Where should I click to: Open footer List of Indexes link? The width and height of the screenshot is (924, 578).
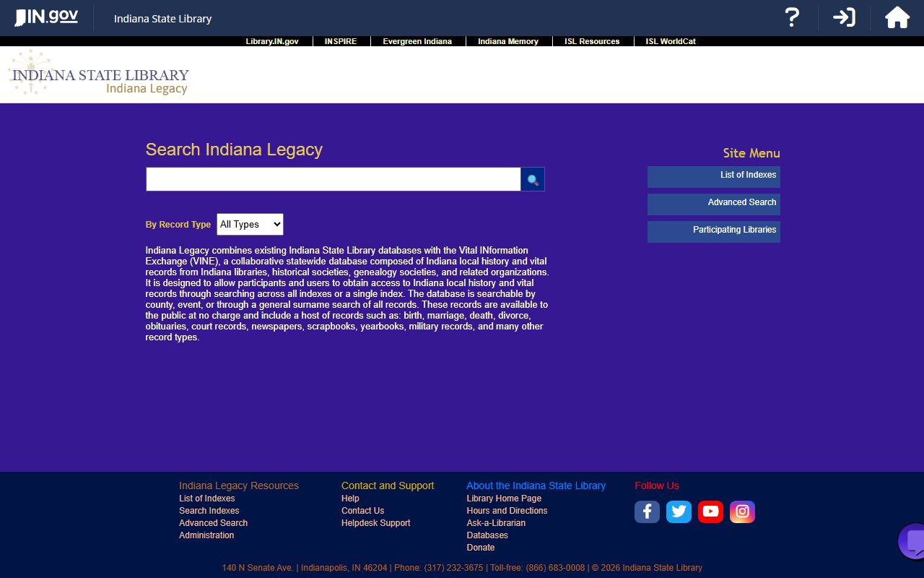(207, 499)
